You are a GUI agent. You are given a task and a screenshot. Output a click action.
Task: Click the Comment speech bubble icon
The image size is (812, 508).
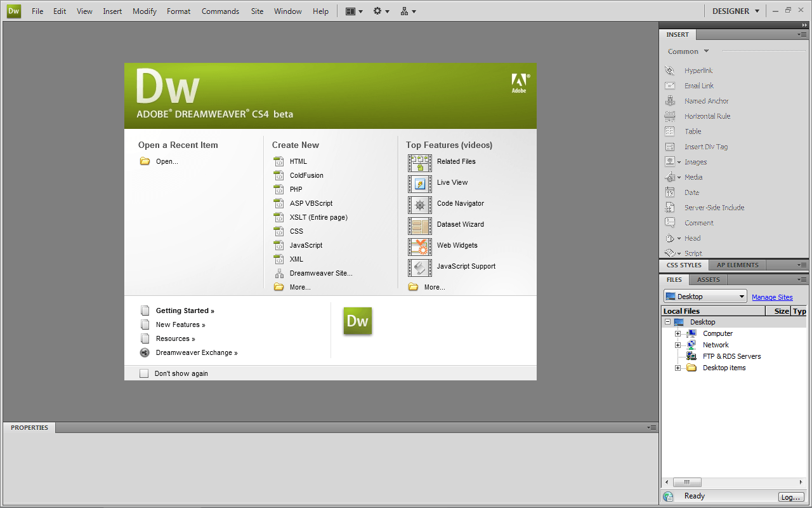pos(670,223)
